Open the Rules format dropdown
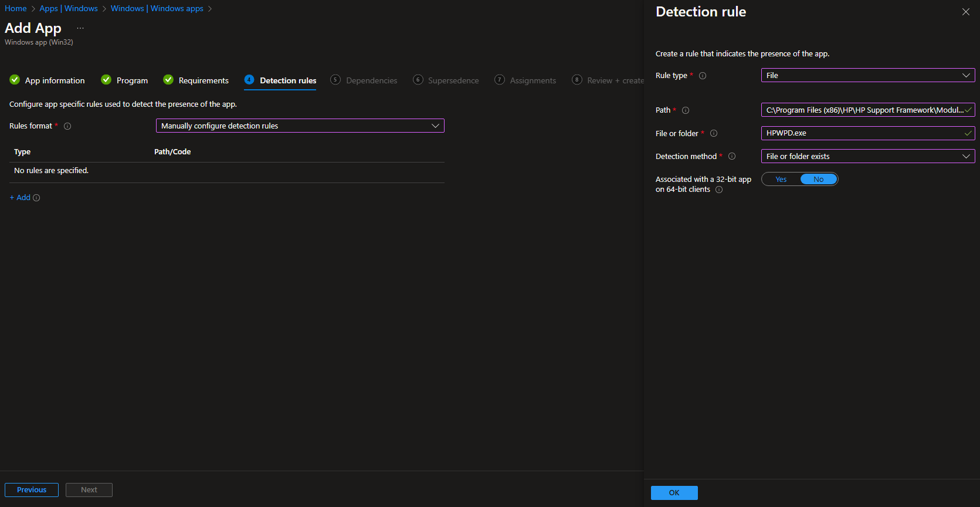This screenshot has width=980, height=507. 300,126
